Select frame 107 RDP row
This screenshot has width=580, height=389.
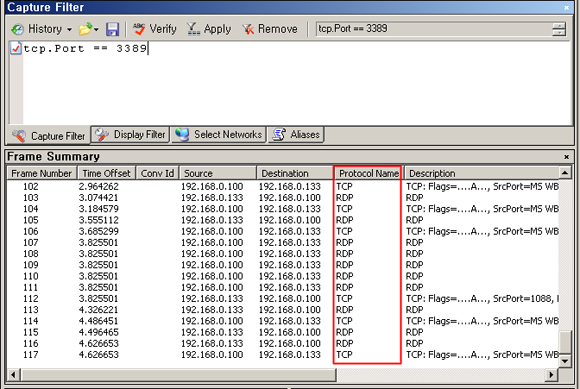[x=283, y=242]
